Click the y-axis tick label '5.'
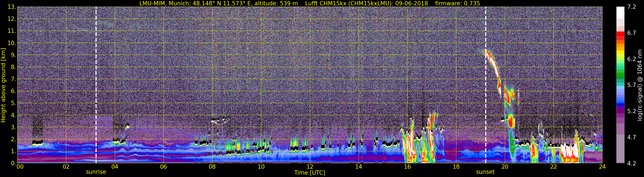Viewport: 644px width, 177px height. [x=13, y=103]
